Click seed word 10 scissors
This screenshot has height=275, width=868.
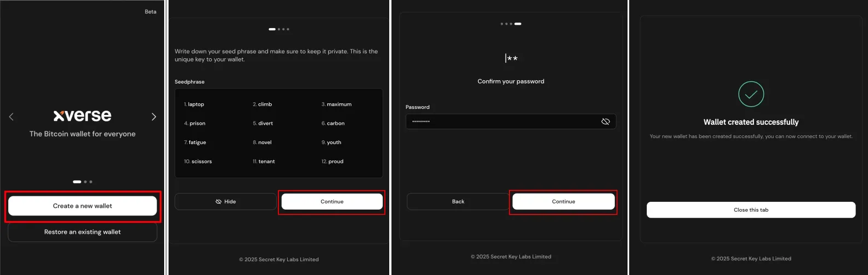click(x=198, y=162)
